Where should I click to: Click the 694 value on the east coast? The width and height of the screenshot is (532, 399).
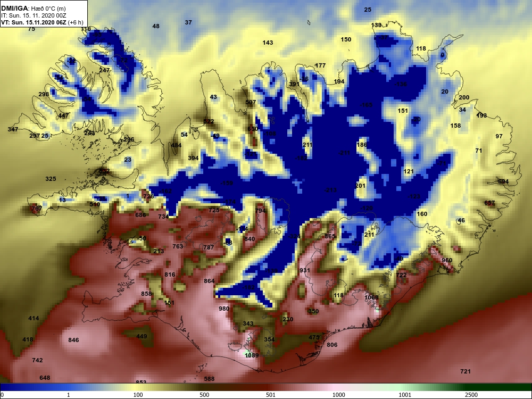(503, 181)
